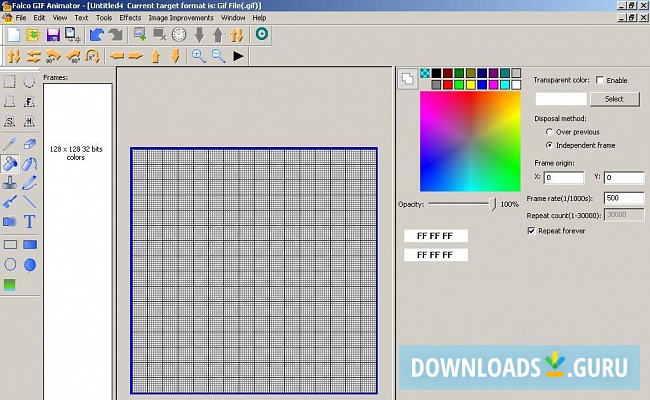
Task: Open the Help menu
Action: pyautogui.click(x=259, y=18)
